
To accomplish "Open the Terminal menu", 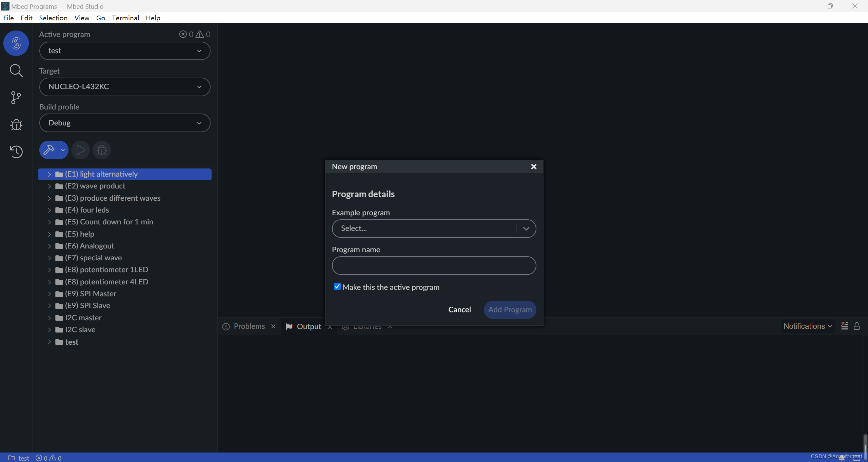I will tap(125, 18).
